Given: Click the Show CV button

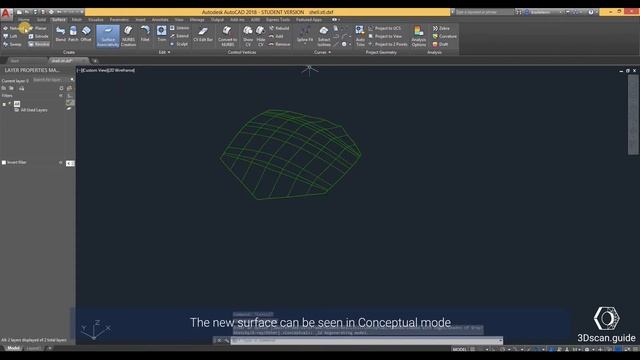Looking at the screenshot, I should pos(248,36).
